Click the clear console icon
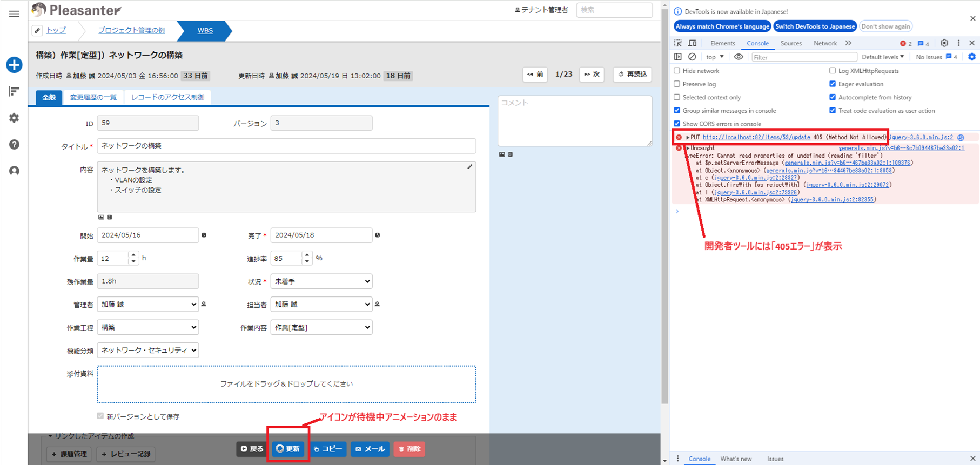 tap(692, 57)
